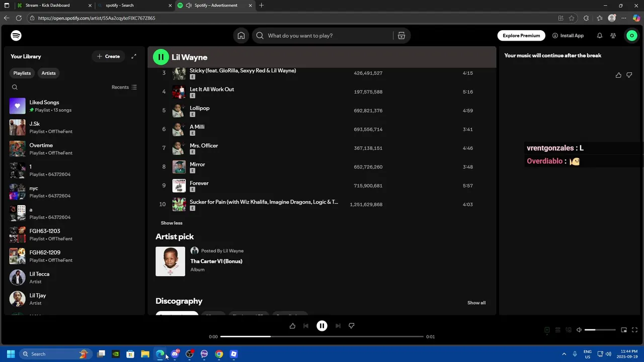Add page to favorites star icon
Screen dimensions: 644x362
pyautogui.click(x=572, y=18)
